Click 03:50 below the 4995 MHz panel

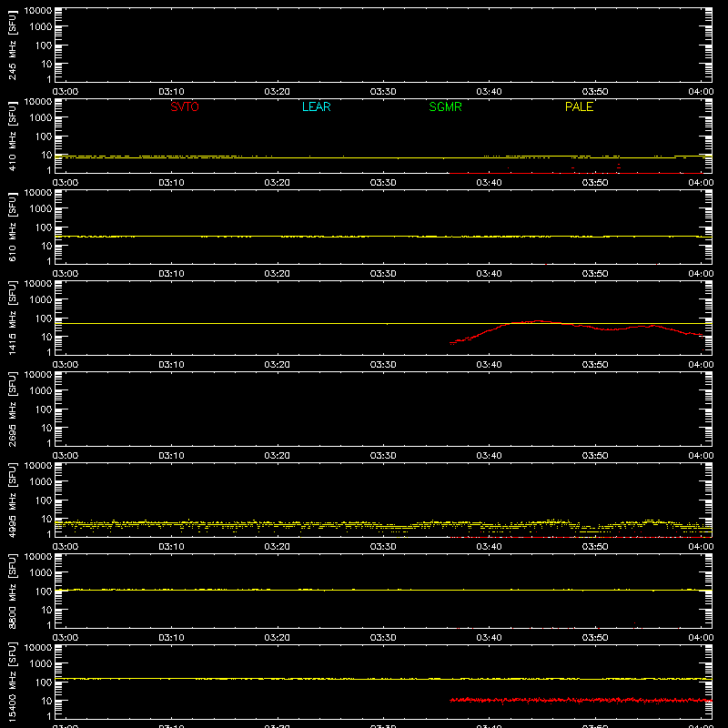(595, 547)
